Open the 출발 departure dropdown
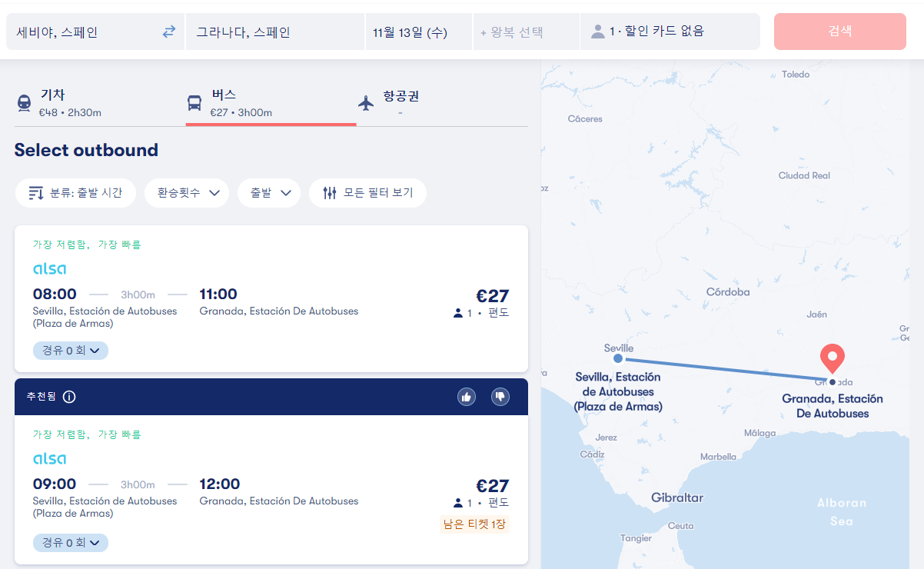This screenshot has width=924, height=569. coord(269,193)
